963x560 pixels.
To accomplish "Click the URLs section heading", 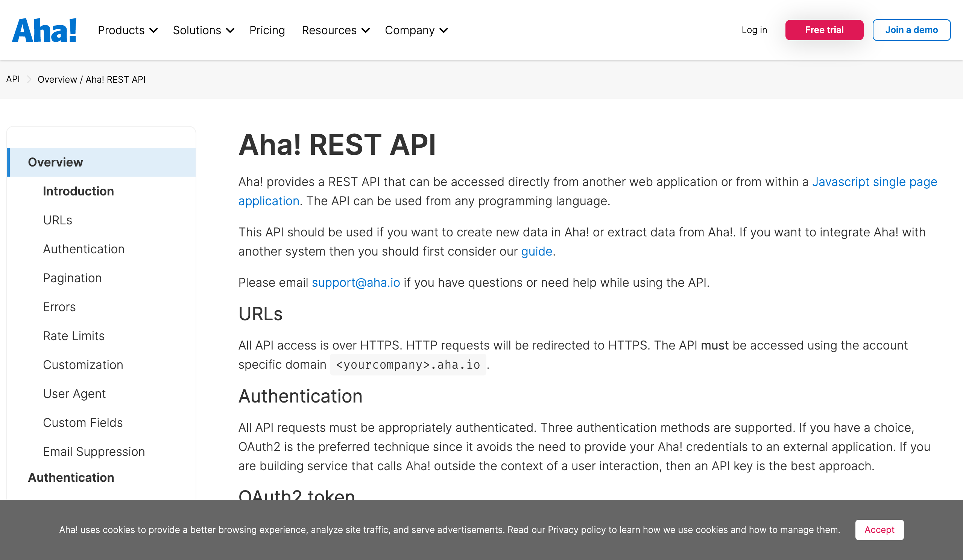I will 260,314.
